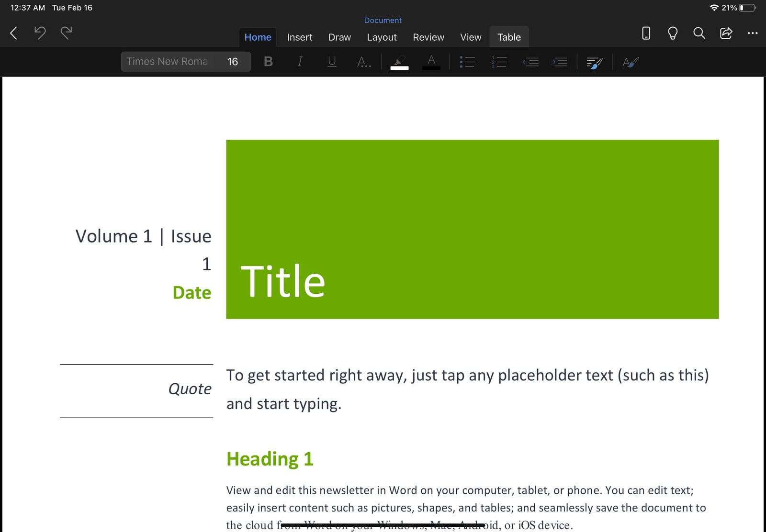Apply bold formatting to text
The image size is (766, 532).
click(268, 61)
